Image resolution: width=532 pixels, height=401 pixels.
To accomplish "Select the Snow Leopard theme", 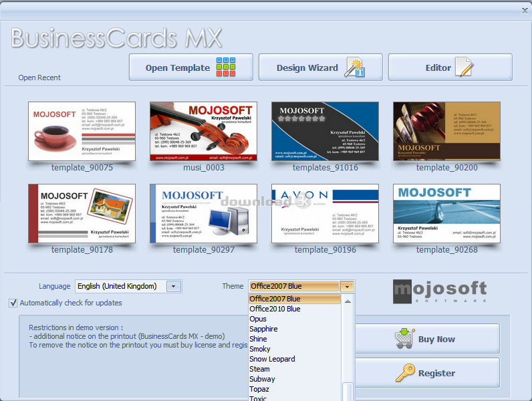I will click(295, 359).
